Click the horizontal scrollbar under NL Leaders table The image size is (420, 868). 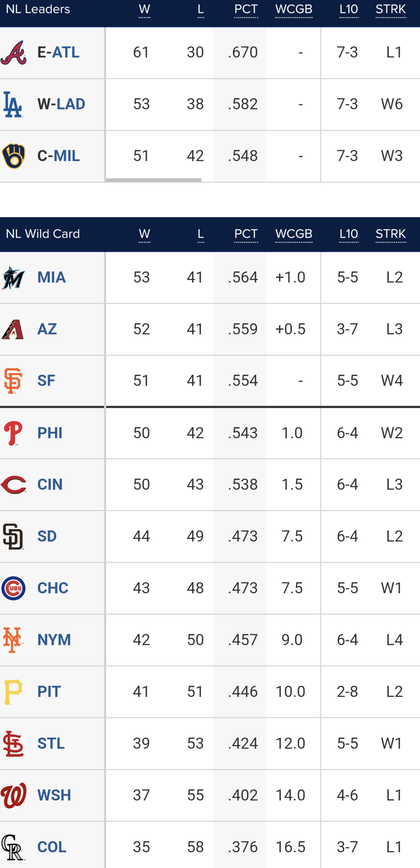tap(153, 180)
